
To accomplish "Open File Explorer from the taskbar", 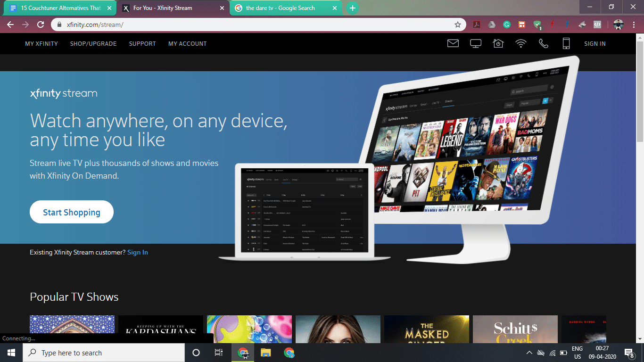I will coord(266,353).
